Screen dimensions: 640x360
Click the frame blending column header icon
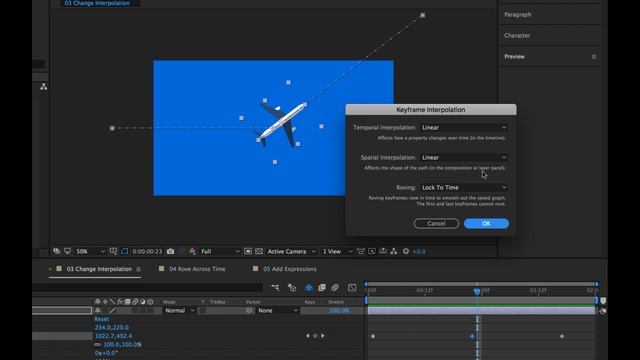[127, 302]
